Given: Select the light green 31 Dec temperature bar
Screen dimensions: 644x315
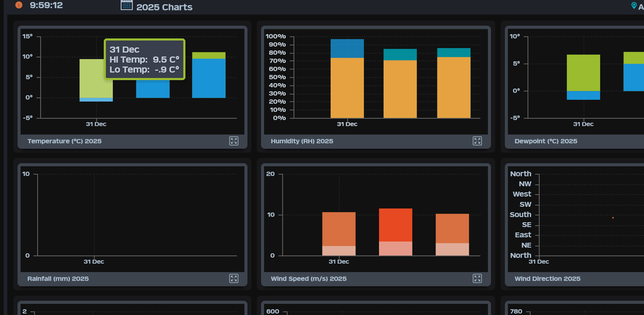Looking at the screenshot, I should pos(96,80).
